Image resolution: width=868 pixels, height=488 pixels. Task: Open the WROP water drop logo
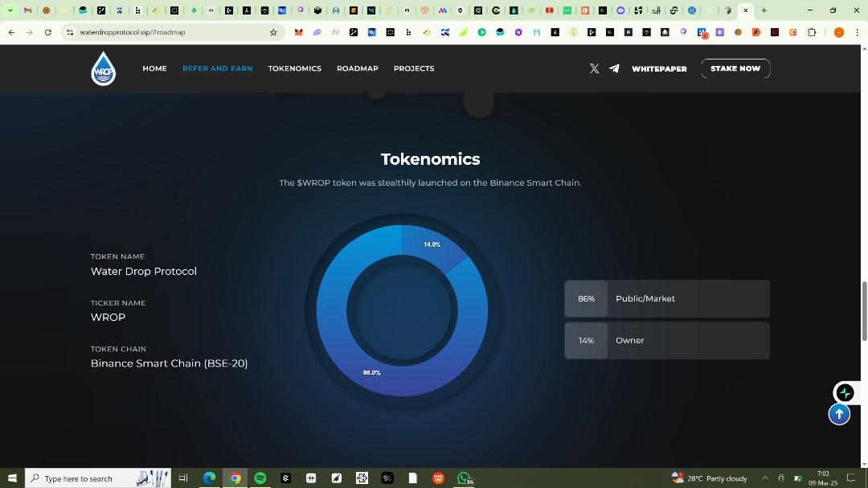point(104,68)
